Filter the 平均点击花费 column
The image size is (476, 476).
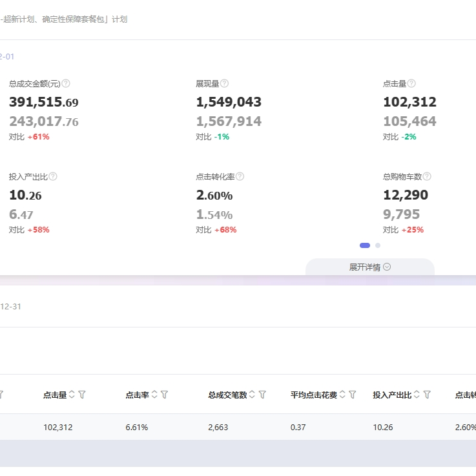click(x=353, y=395)
